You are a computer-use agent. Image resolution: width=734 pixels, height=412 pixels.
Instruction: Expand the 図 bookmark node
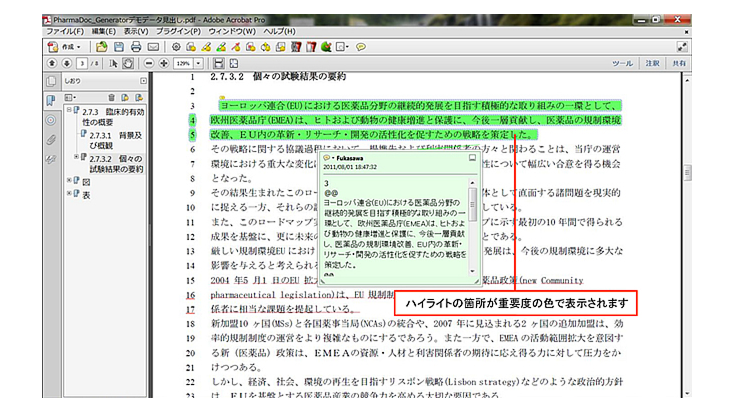pos(67,181)
